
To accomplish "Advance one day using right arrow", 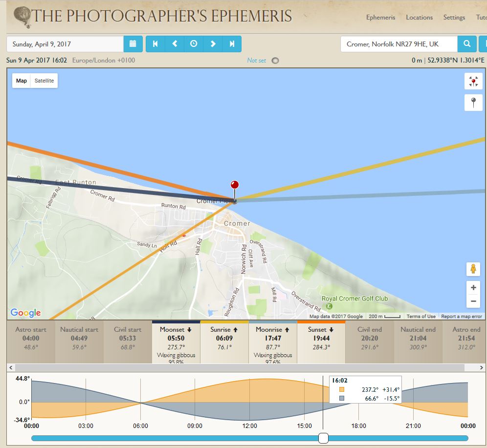I will 213,44.
